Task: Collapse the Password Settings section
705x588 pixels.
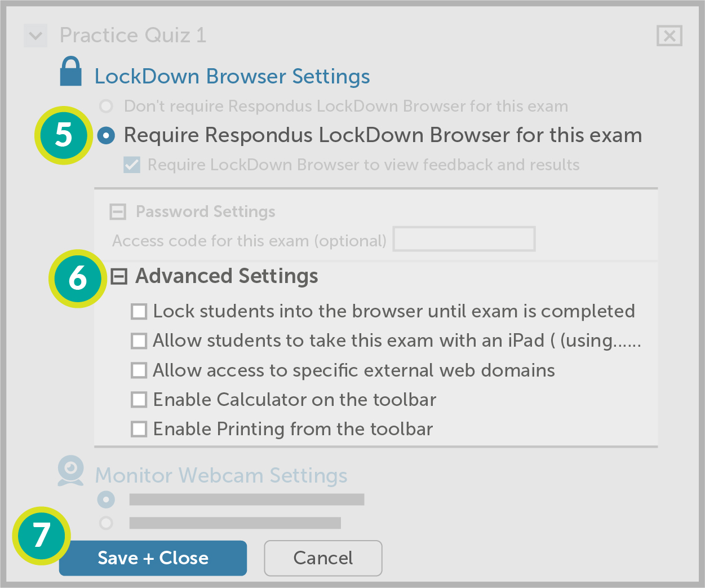Action: pos(118,212)
